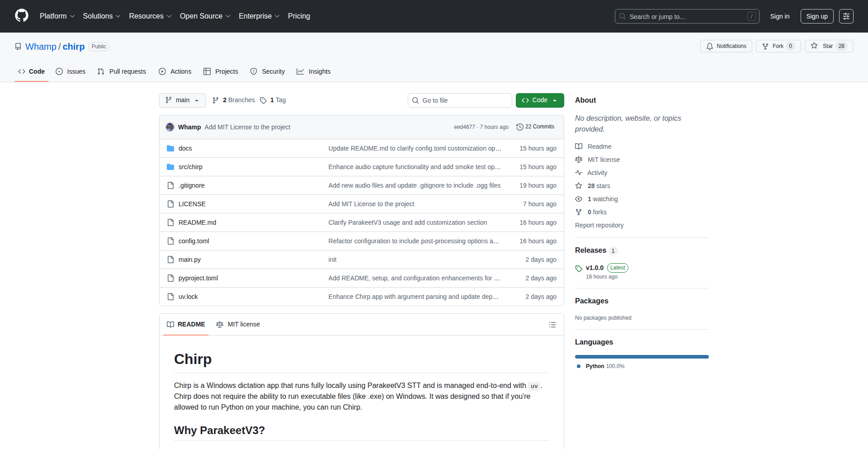Open the Open Source menu
The image size is (868, 449).
[205, 16]
